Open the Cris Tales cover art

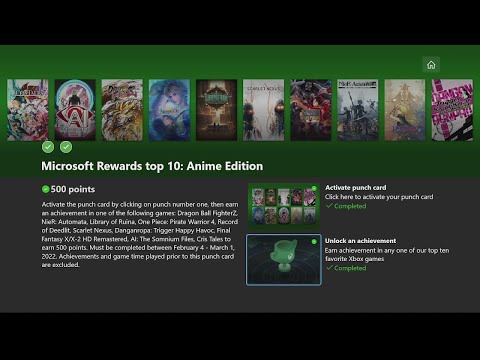(x=28, y=110)
